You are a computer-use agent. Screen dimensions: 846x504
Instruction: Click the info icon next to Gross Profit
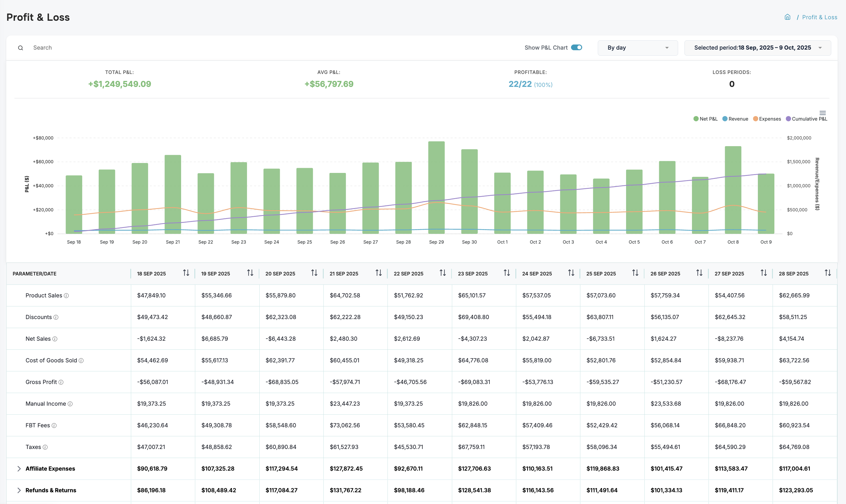(61, 382)
